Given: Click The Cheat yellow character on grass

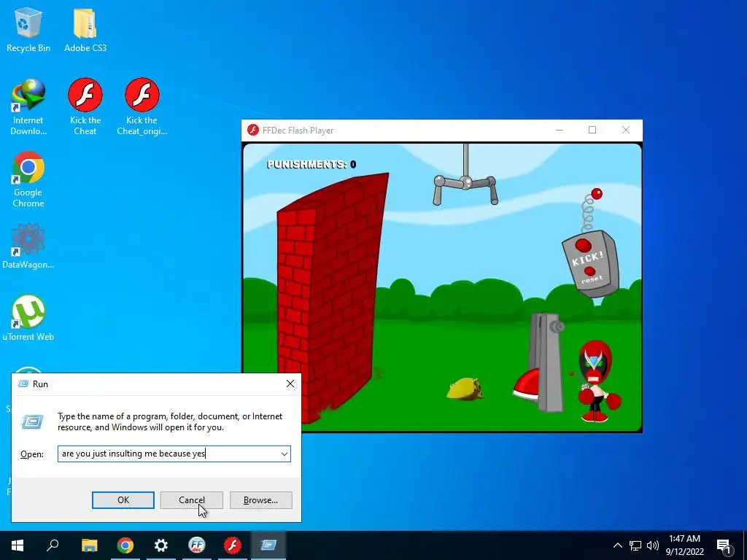Looking at the screenshot, I should 465,389.
